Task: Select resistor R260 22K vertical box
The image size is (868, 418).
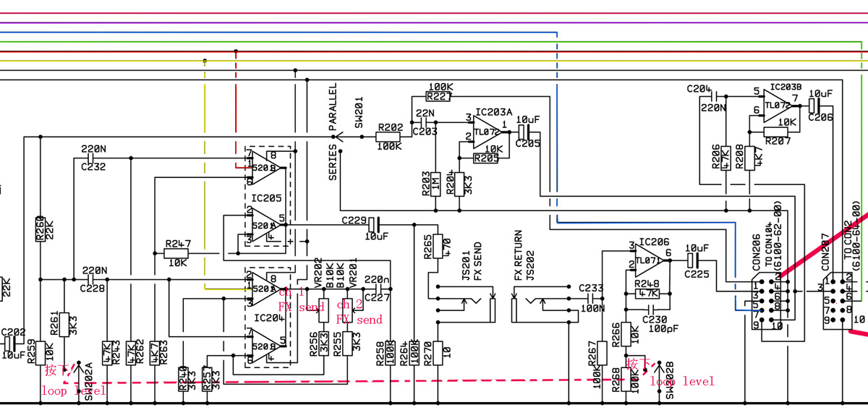Action: [x=41, y=228]
